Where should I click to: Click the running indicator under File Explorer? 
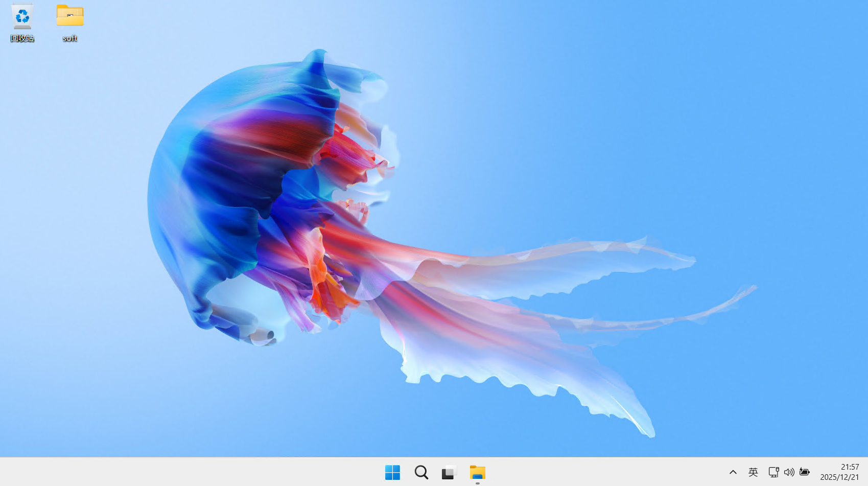click(x=477, y=483)
